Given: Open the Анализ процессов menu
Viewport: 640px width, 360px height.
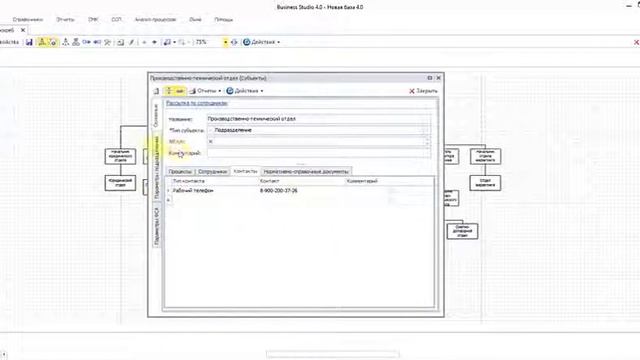Looking at the screenshot, I should tap(156, 20).
